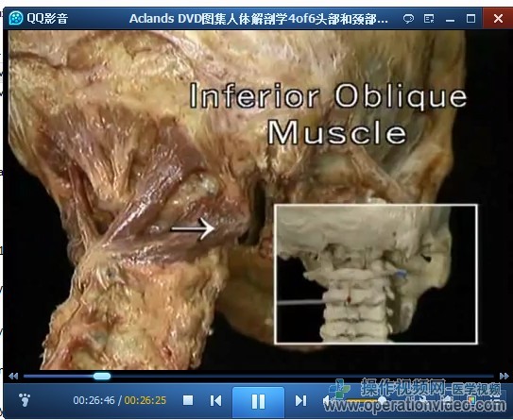Maximize the QQ影音 player window
This screenshot has height=420, width=513.
coord(470,19)
